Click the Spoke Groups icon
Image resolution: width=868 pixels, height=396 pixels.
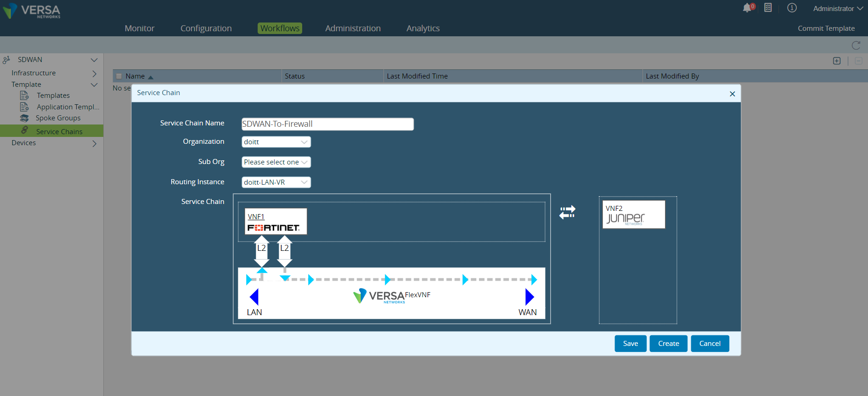pyautogui.click(x=24, y=118)
